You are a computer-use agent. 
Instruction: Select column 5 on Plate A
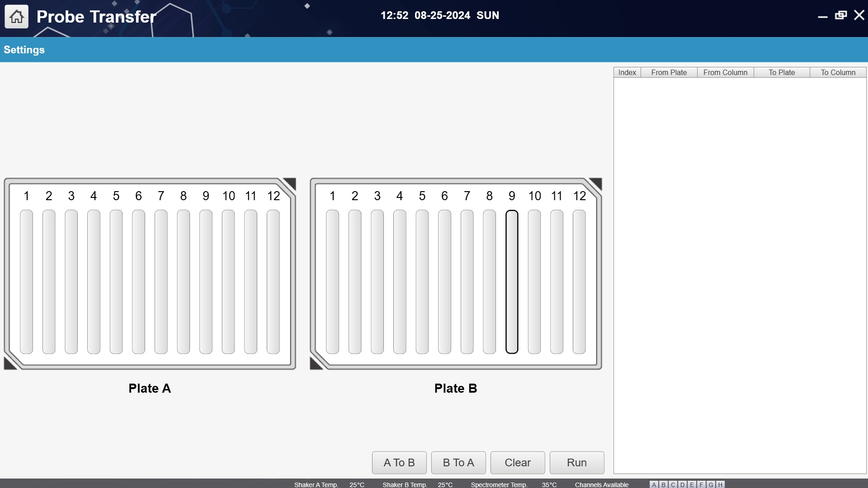116,282
